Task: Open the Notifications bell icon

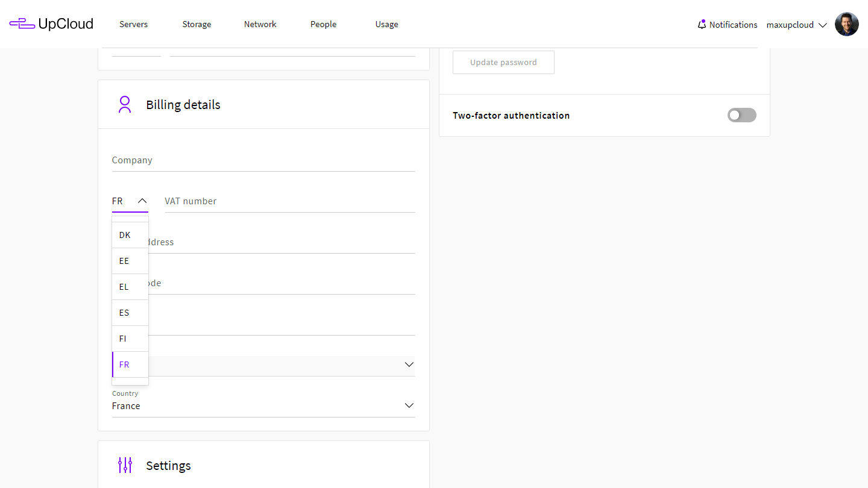Action: (x=702, y=25)
